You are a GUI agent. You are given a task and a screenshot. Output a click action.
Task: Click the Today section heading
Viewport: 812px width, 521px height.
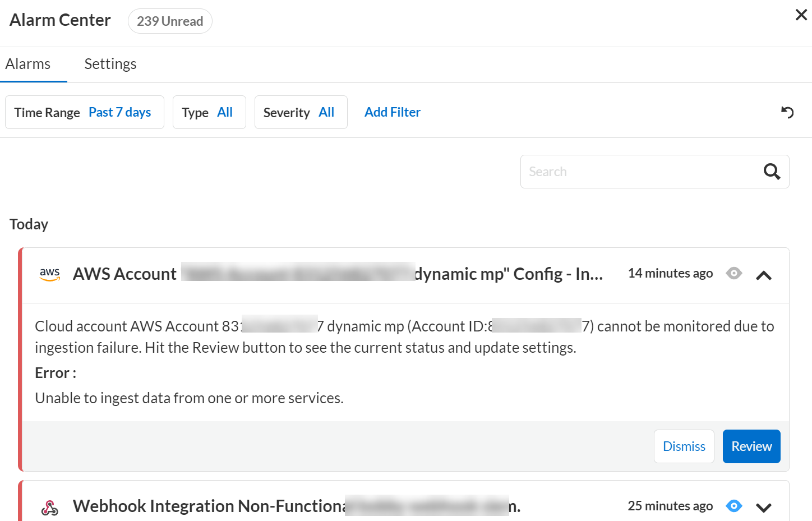pyautogui.click(x=29, y=224)
